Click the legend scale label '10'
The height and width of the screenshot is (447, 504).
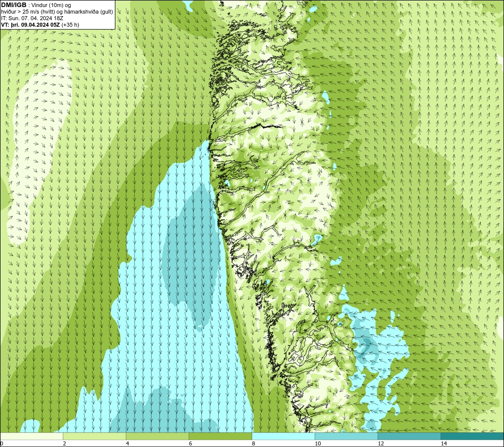click(318, 444)
